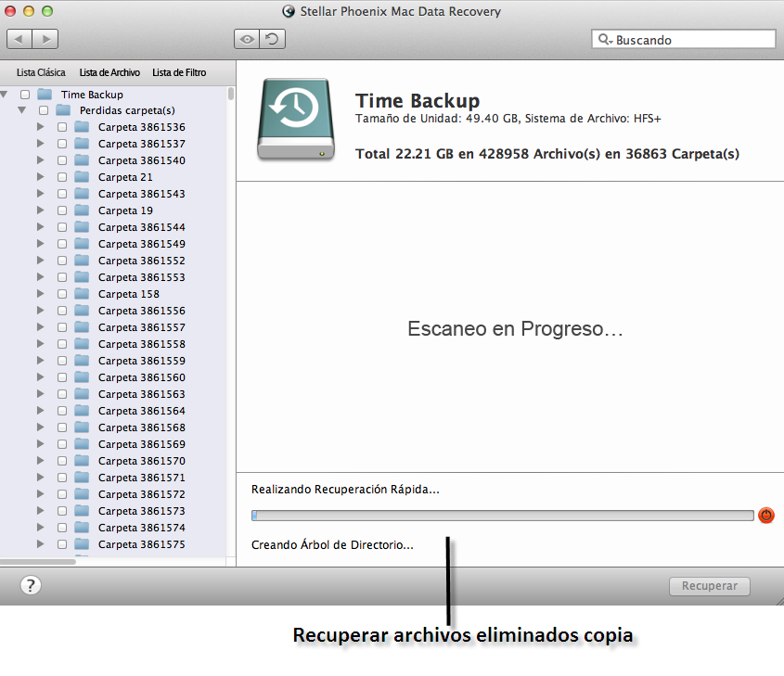
Task: Click the folder icon for Carpeta 3861575
Action: pos(82,544)
